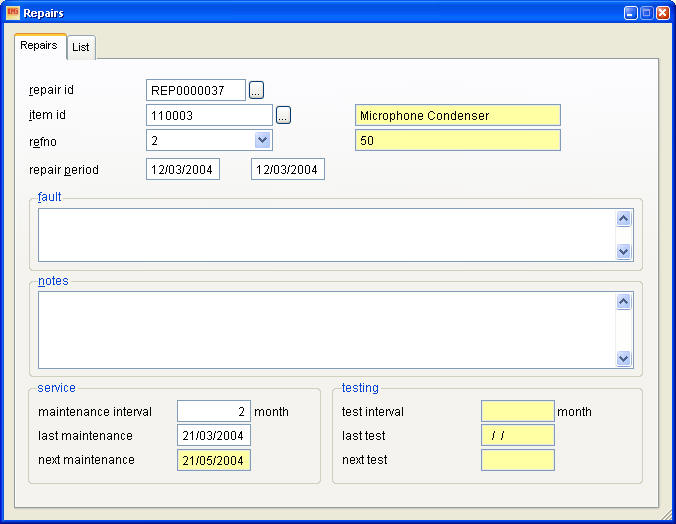Click the 'next maintenance' label
676x524 pixels.
(86, 460)
